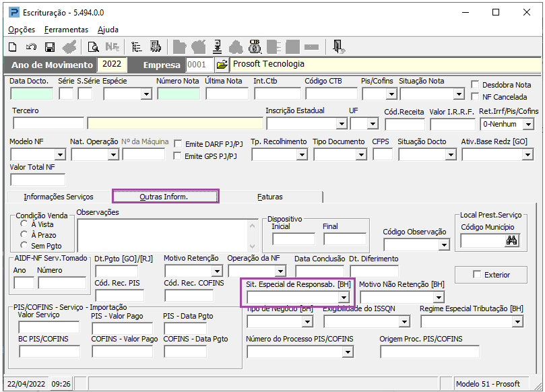Click the CTB coin bag icon
This screenshot has height=392, width=545.
255,46
